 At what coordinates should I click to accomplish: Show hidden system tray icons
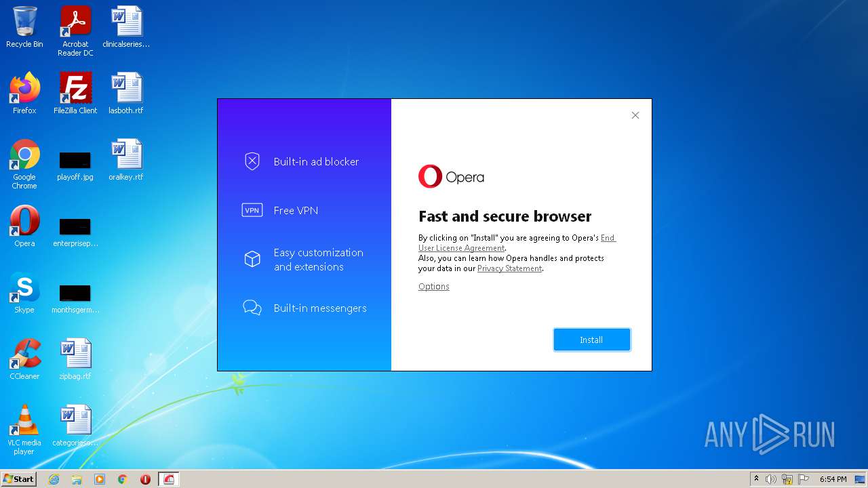point(757,479)
